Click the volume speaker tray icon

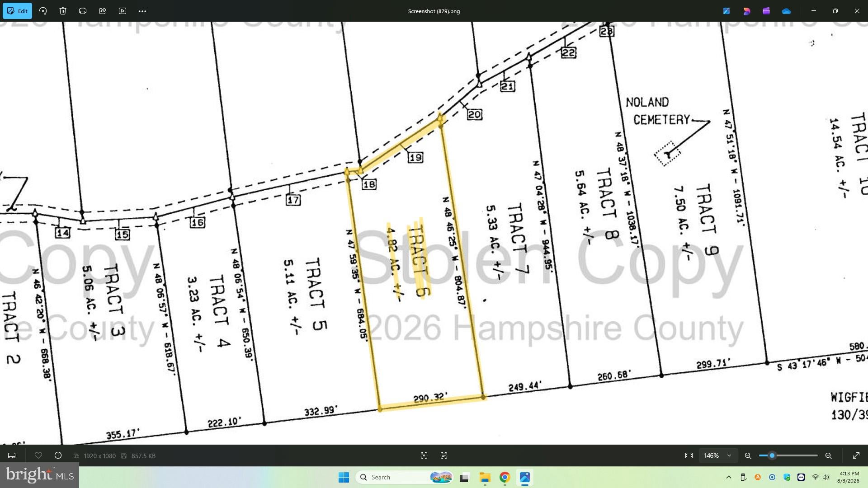pyautogui.click(x=826, y=477)
